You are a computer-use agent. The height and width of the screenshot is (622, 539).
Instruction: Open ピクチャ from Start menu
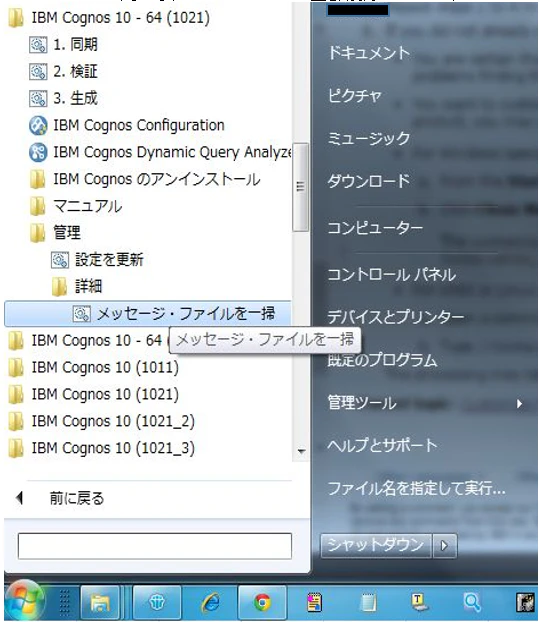pos(354,96)
